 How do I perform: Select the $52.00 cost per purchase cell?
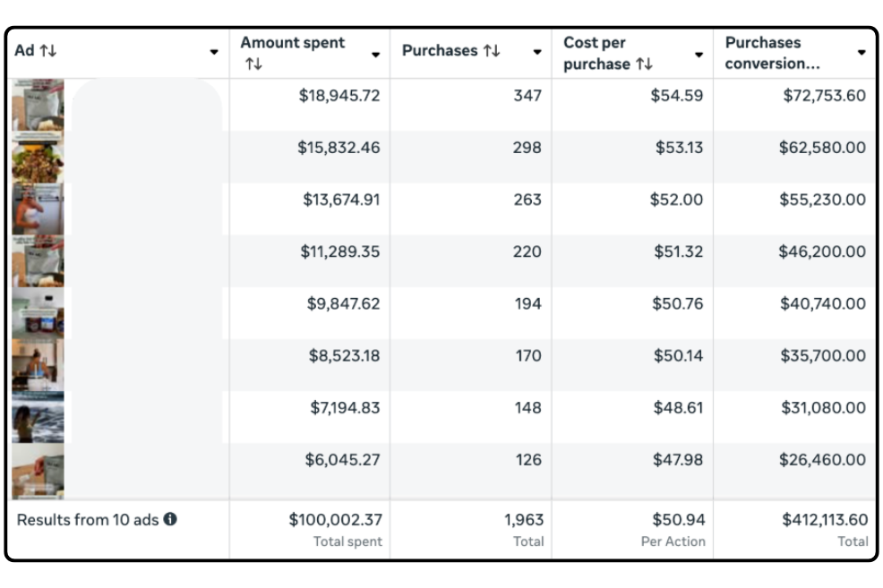click(676, 200)
